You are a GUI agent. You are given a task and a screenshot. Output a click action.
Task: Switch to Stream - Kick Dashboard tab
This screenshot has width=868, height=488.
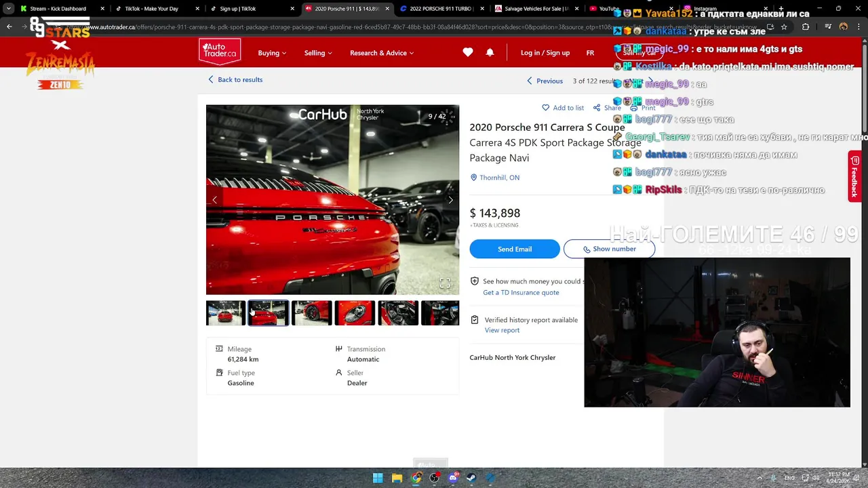click(x=62, y=9)
